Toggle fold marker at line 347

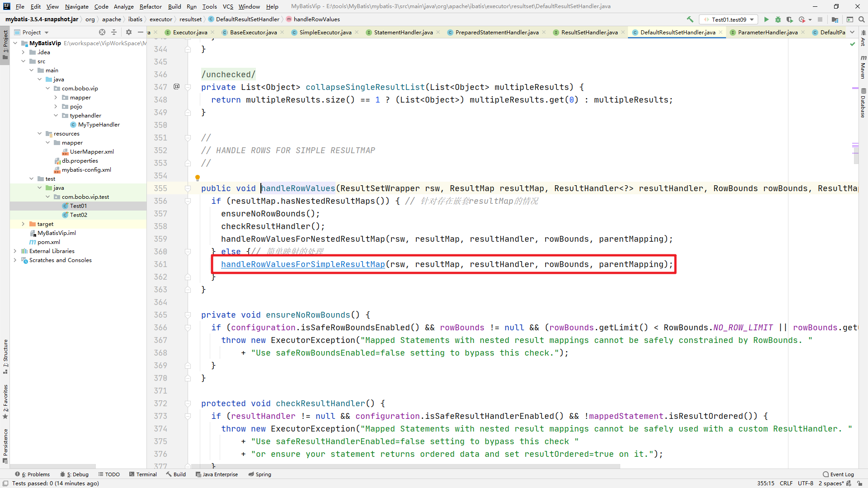(188, 87)
